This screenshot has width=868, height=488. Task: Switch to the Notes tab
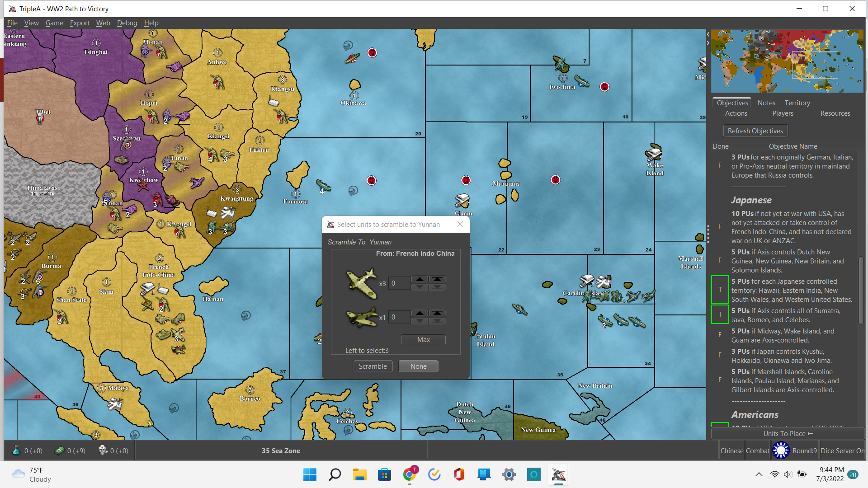point(766,103)
